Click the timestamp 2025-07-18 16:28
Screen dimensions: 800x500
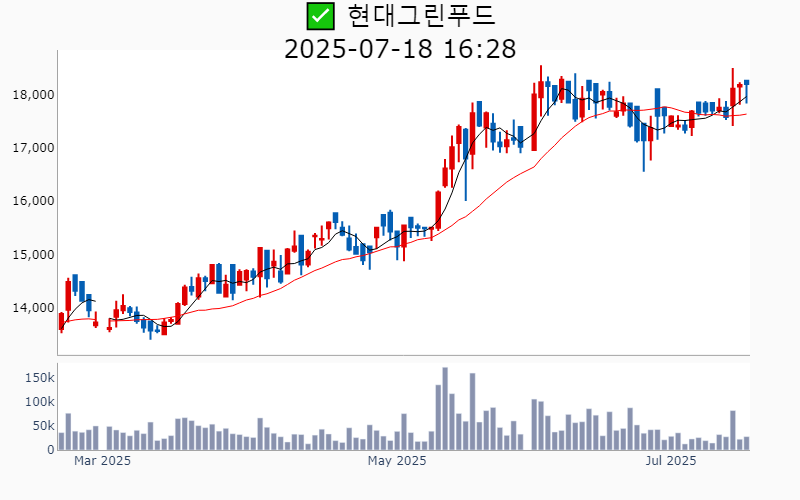[400, 49]
